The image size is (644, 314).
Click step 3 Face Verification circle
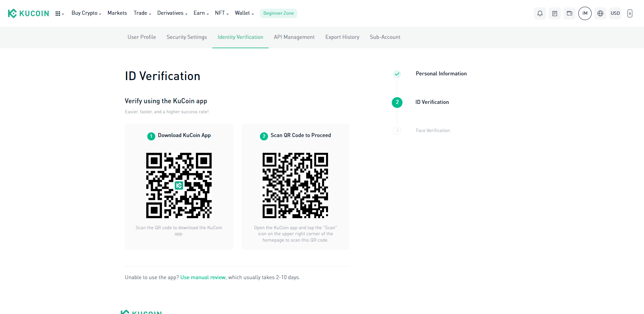click(x=397, y=131)
